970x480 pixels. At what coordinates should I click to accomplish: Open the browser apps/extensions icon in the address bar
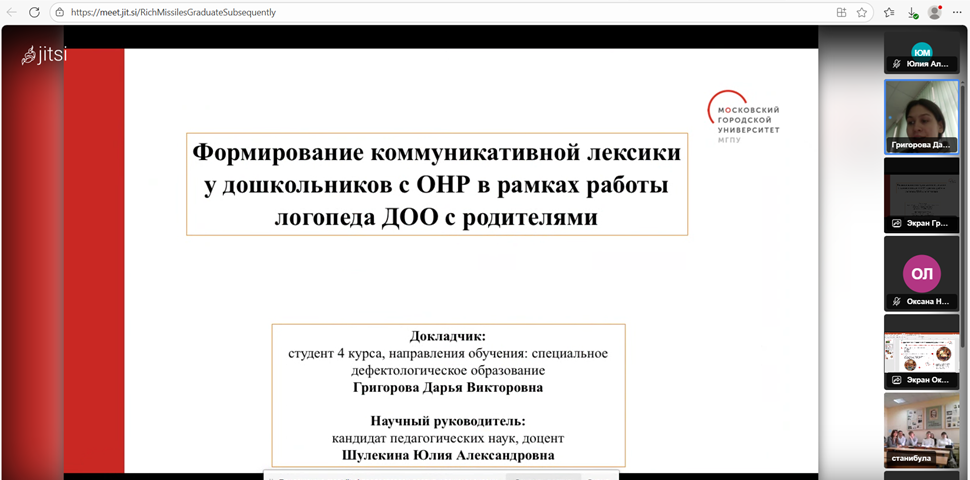coord(841,12)
